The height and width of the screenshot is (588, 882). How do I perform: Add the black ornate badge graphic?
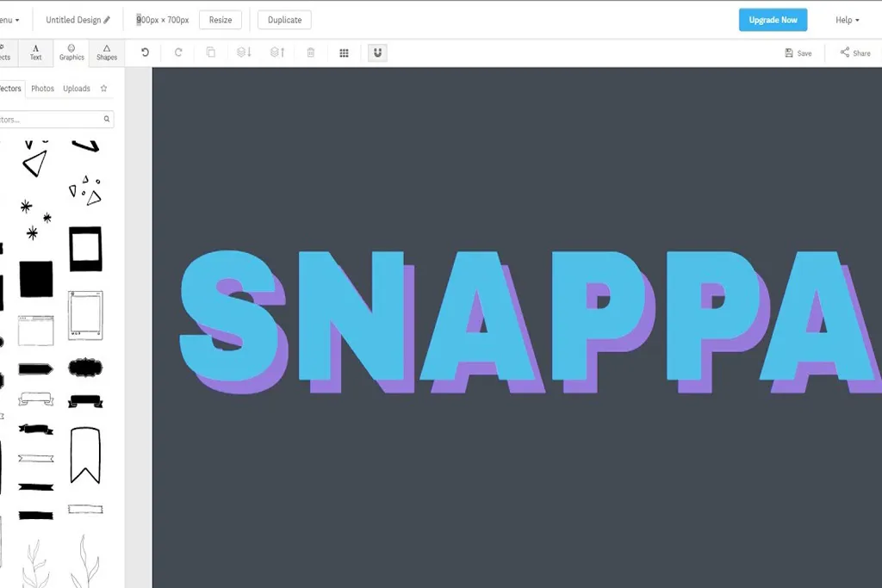[x=85, y=368]
